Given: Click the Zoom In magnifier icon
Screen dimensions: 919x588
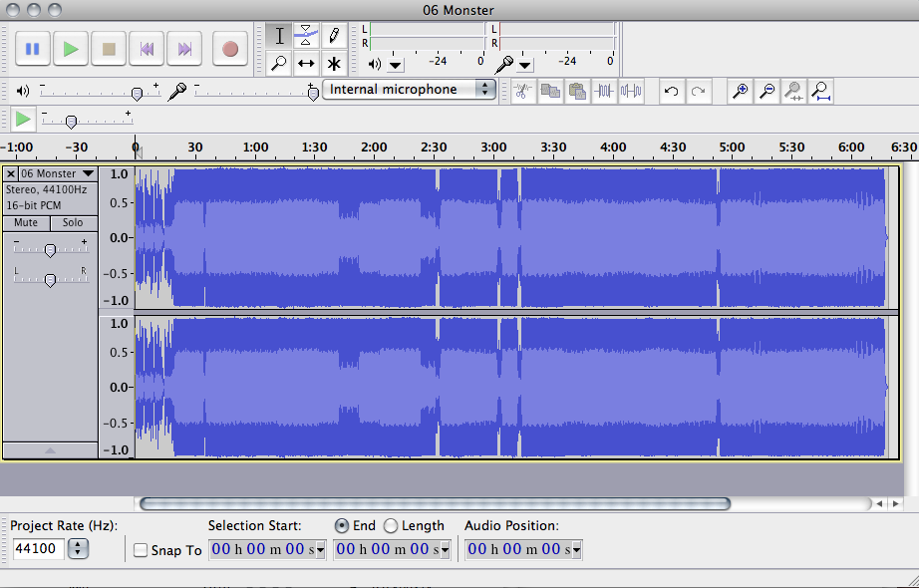Looking at the screenshot, I should pos(741,91).
